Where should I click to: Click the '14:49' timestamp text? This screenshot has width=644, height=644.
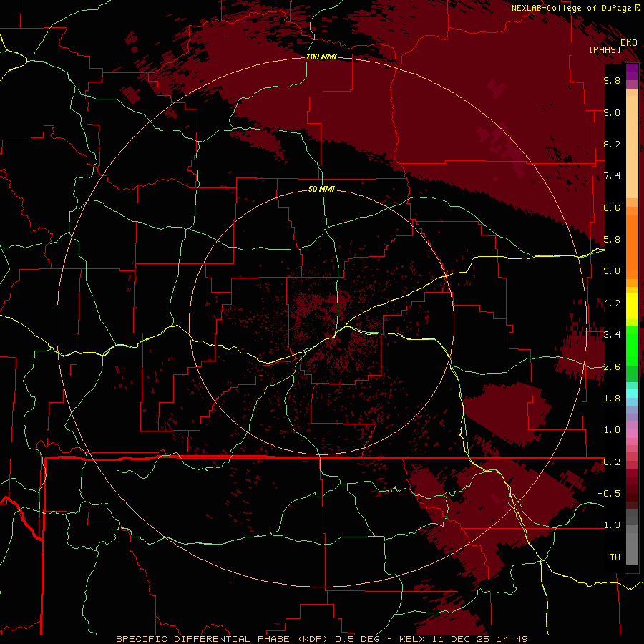coord(512,639)
